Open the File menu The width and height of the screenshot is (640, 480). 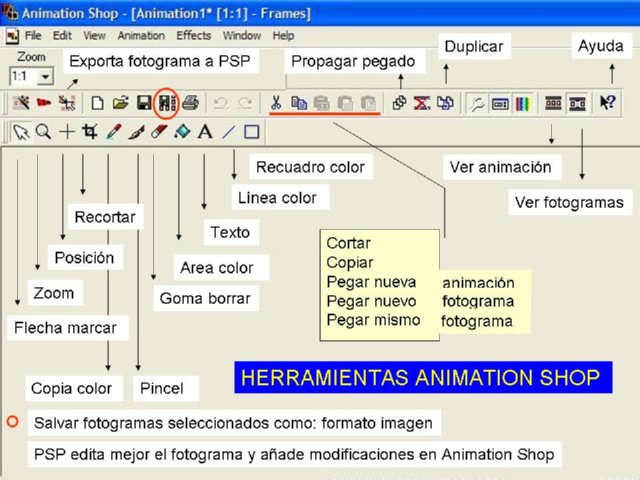point(33,36)
